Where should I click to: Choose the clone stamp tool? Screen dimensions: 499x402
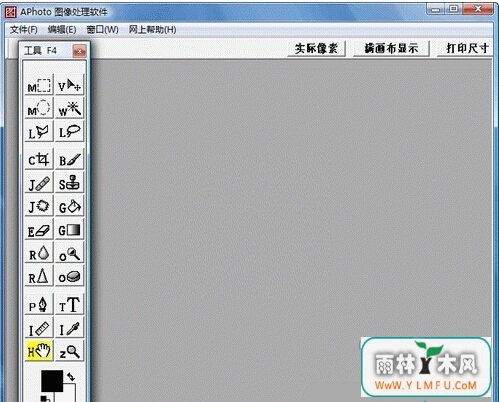(x=69, y=182)
